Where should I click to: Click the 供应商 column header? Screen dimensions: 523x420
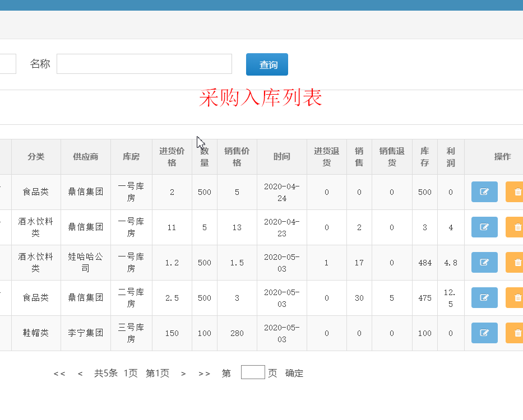(x=86, y=157)
